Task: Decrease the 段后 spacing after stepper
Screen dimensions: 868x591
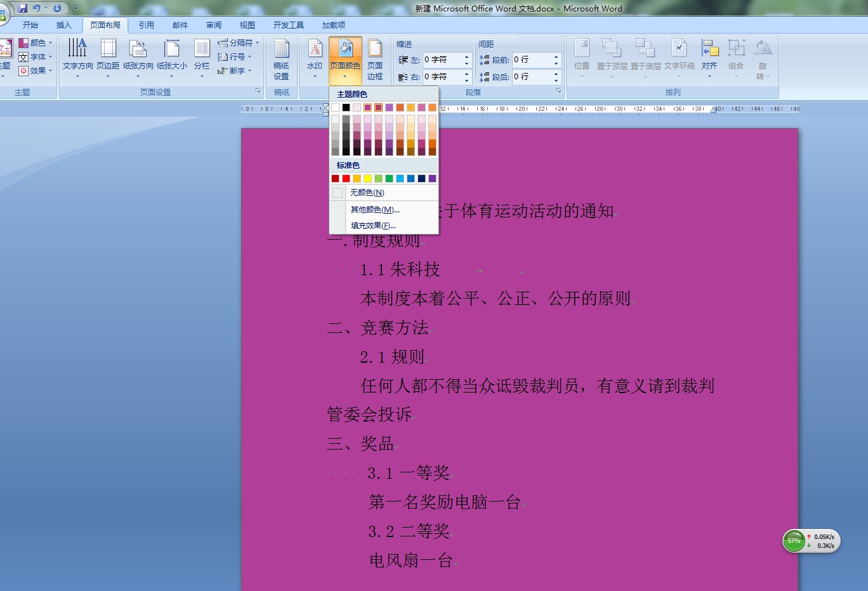Action: 556,81
